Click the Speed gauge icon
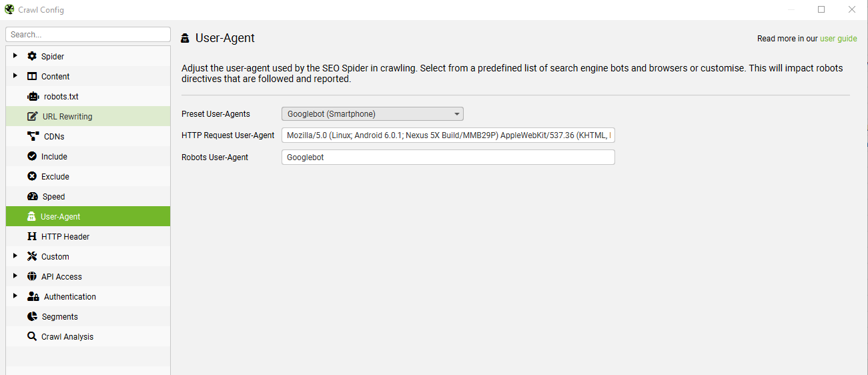The width and height of the screenshot is (868, 375). 33,197
